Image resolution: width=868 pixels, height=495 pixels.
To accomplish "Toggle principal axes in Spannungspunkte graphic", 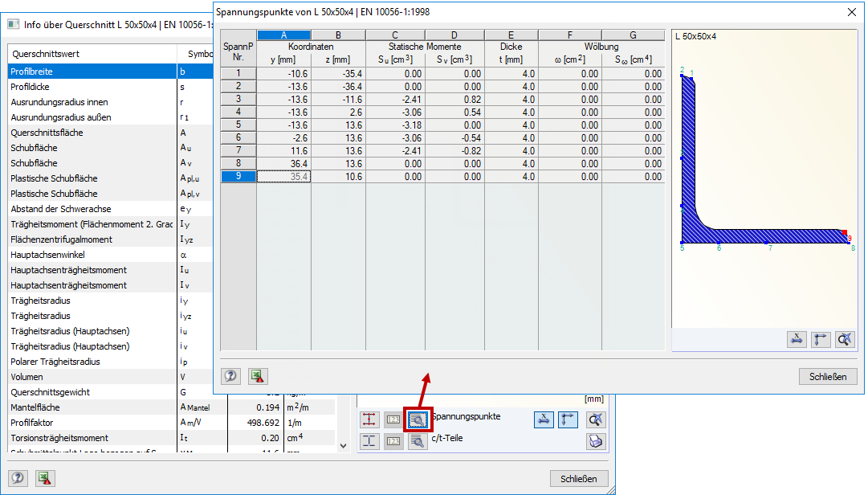I will coord(821,339).
